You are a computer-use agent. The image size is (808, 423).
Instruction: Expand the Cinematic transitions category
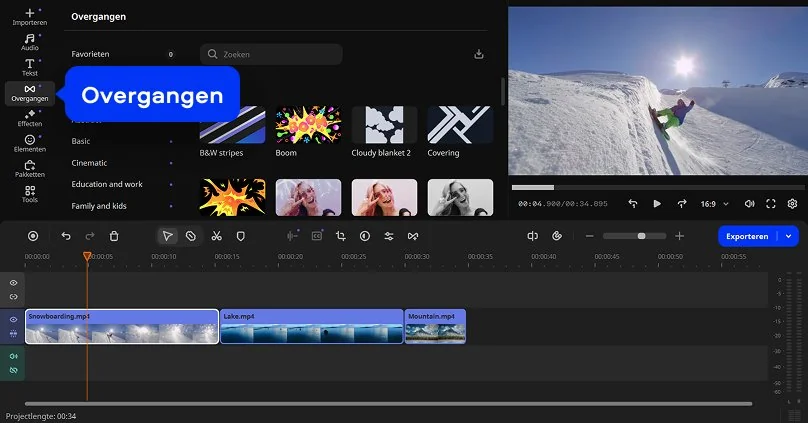pos(89,163)
